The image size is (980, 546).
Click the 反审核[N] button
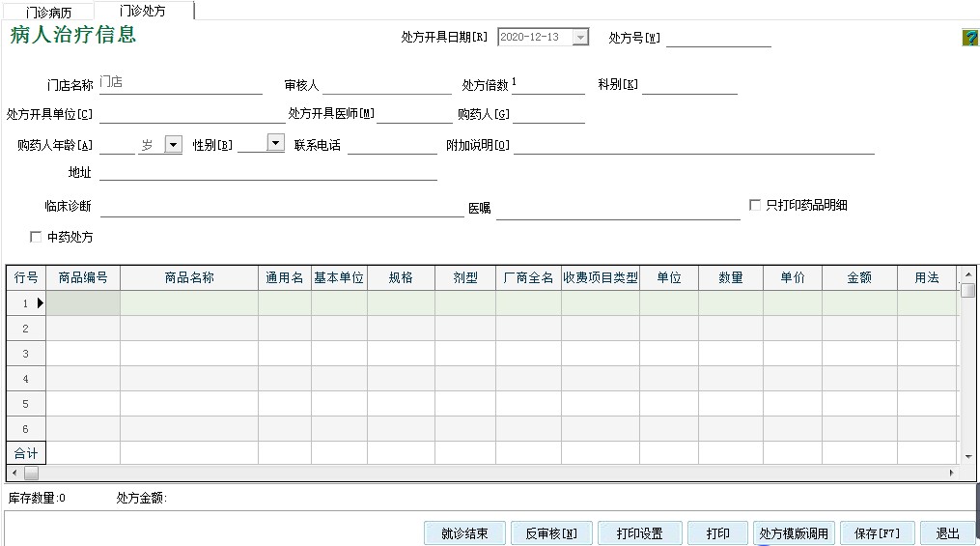550,532
